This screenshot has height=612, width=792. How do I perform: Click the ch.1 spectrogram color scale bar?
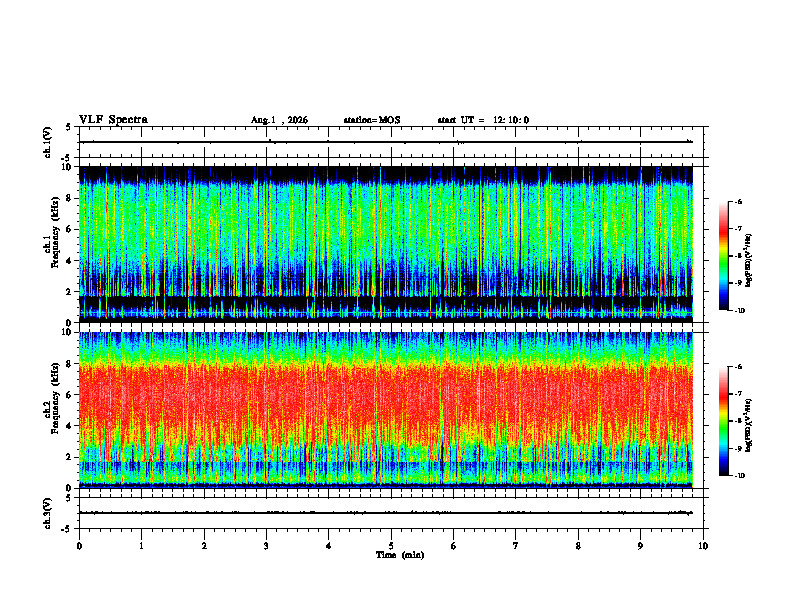[x=723, y=256]
